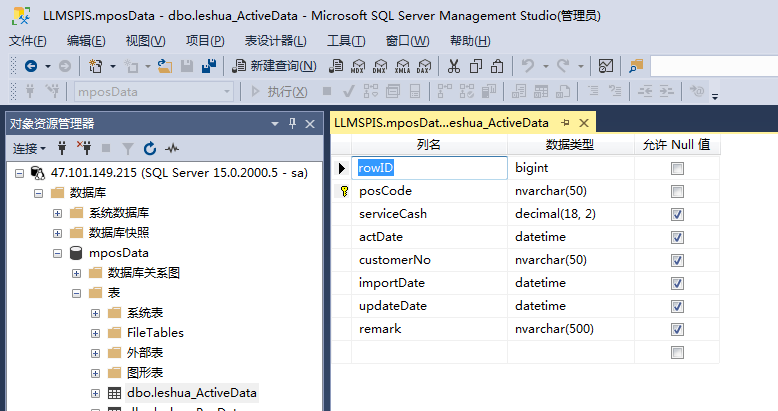Screen dimensions: 778x411
Task: Toggle Allow Null for posCode
Action: (677, 191)
